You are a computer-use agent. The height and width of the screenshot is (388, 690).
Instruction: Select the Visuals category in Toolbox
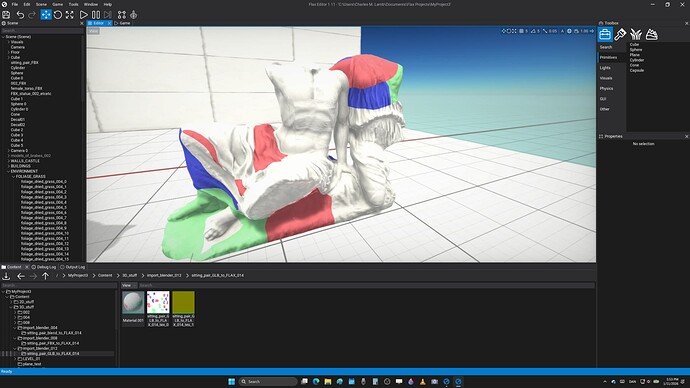[606, 78]
